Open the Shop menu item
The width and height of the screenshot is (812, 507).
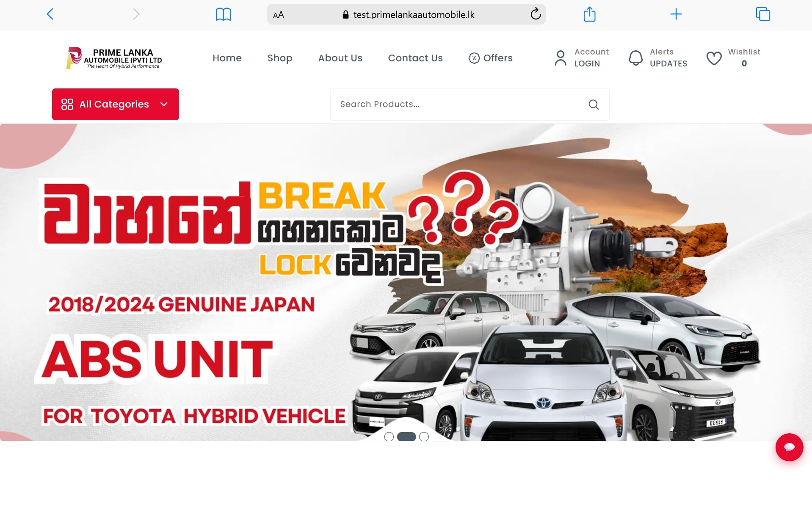[280, 58]
